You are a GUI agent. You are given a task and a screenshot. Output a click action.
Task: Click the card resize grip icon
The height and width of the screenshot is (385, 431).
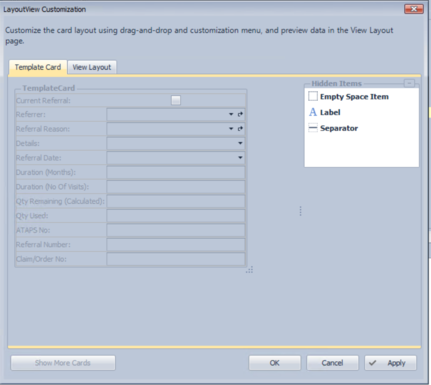(x=250, y=270)
